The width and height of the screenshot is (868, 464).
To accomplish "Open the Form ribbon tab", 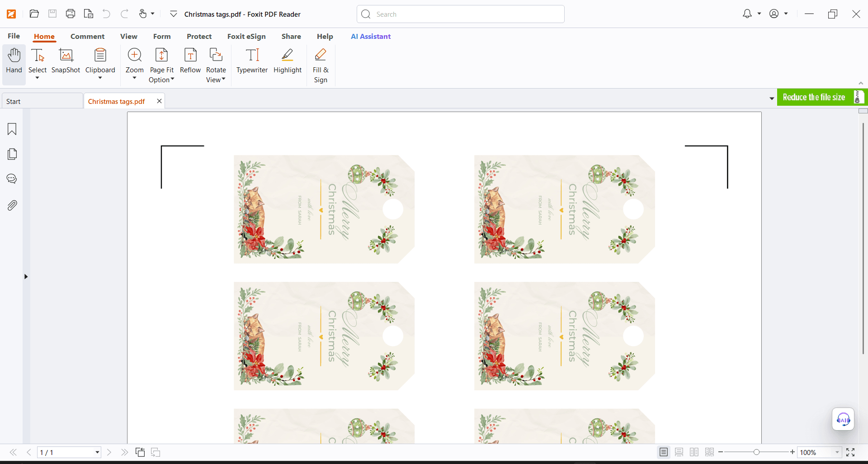I will 162,36.
